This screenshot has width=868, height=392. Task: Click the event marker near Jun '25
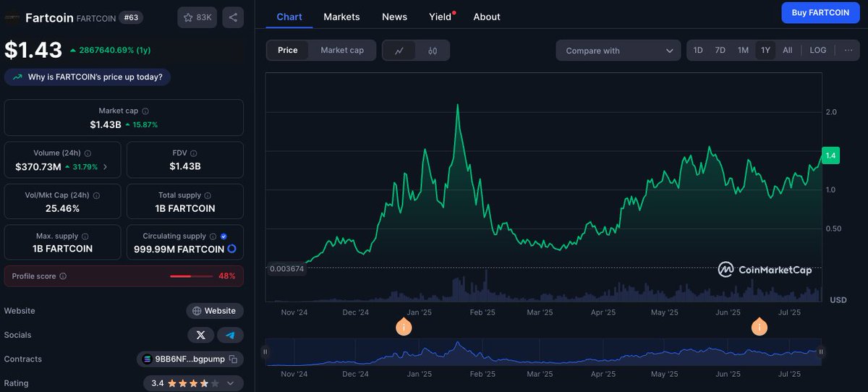(x=759, y=327)
